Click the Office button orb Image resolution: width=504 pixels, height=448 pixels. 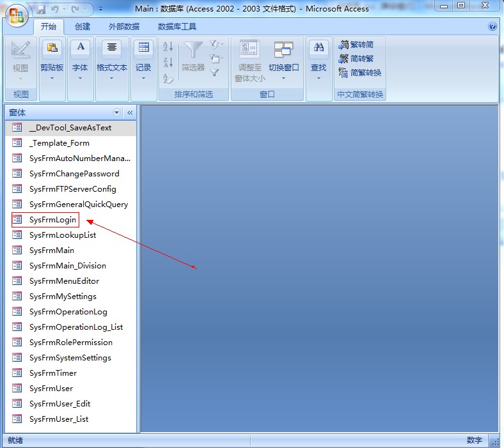tap(17, 15)
